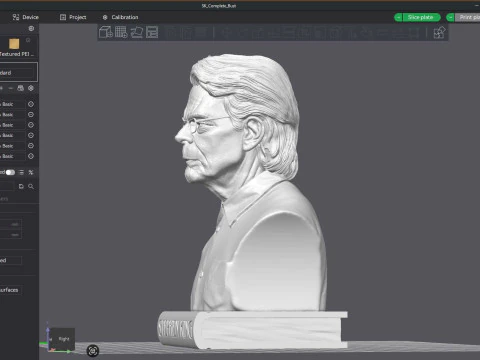Click the small icon beside plate thumbnail
This screenshot has height=360, width=480.
pos(28,40)
